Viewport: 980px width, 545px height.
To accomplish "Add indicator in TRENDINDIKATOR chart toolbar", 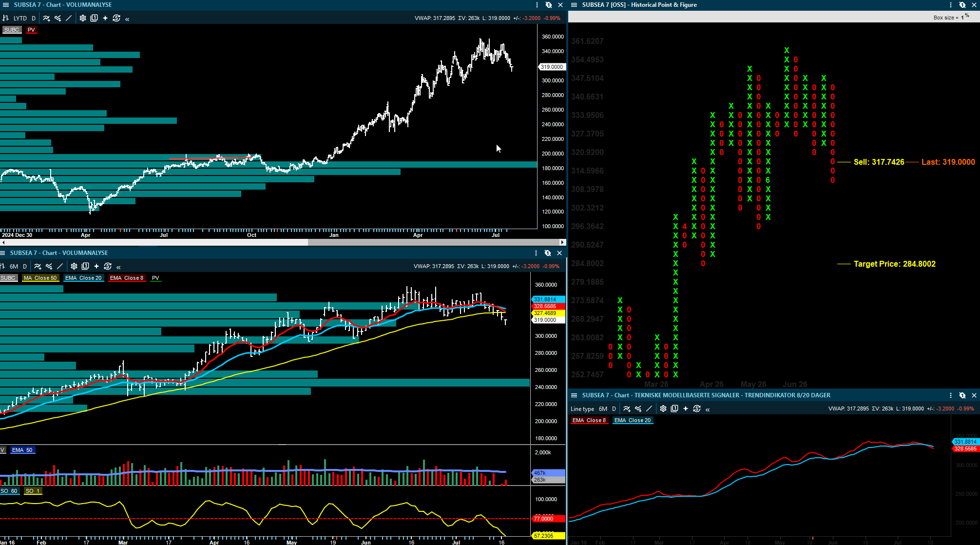I will coord(627,409).
